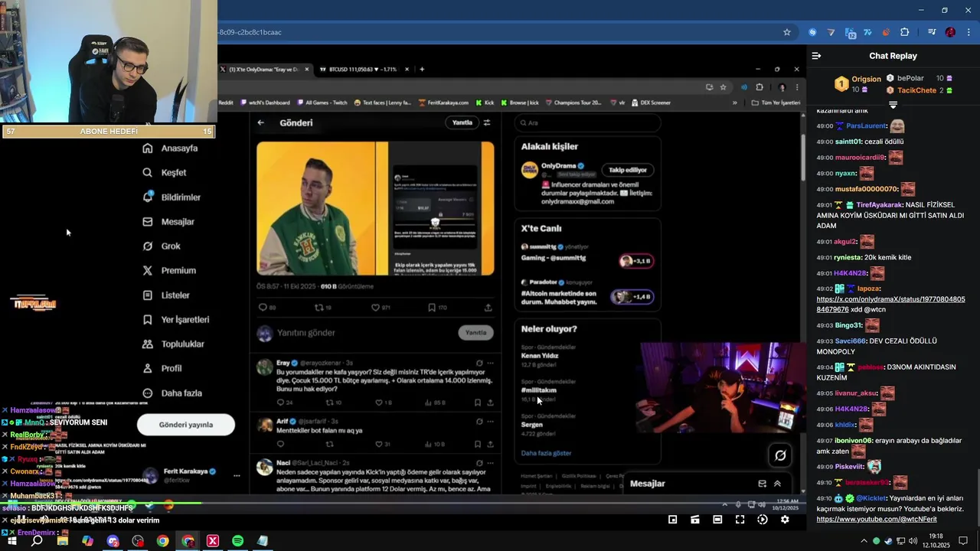Click the Yanıtla button in the Gönderi header

tap(462, 122)
